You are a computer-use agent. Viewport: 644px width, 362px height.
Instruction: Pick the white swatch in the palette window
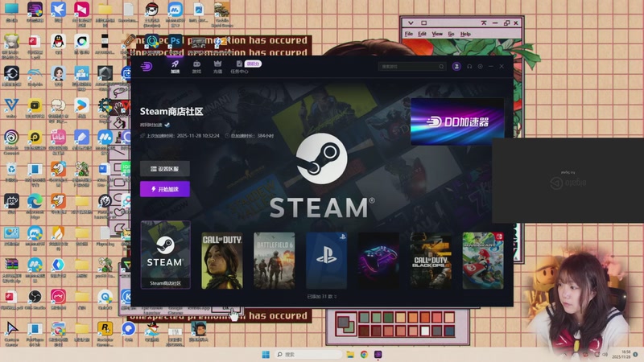pyautogui.click(x=425, y=331)
